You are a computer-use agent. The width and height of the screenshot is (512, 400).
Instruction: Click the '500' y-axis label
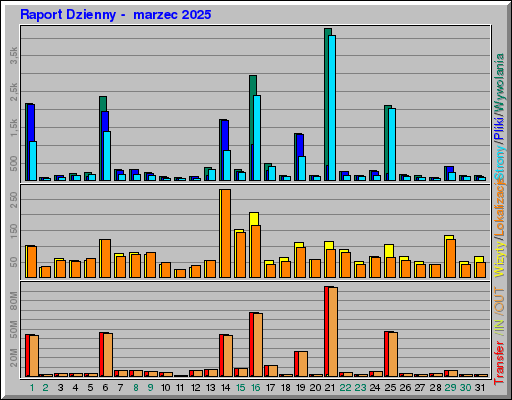14,164
